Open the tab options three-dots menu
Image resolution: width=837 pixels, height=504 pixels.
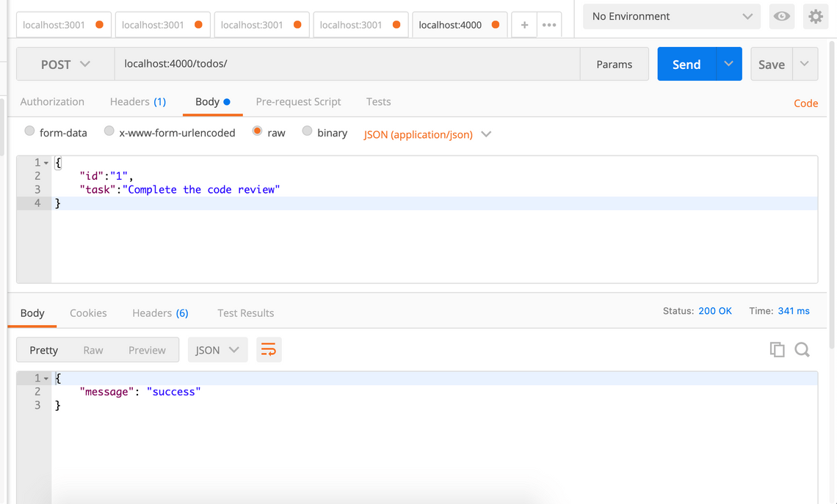(x=548, y=25)
